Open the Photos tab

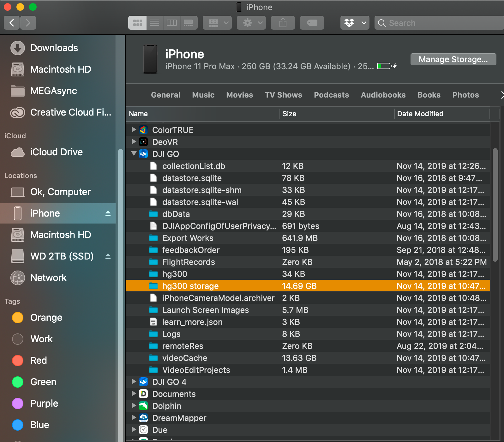pyautogui.click(x=465, y=95)
